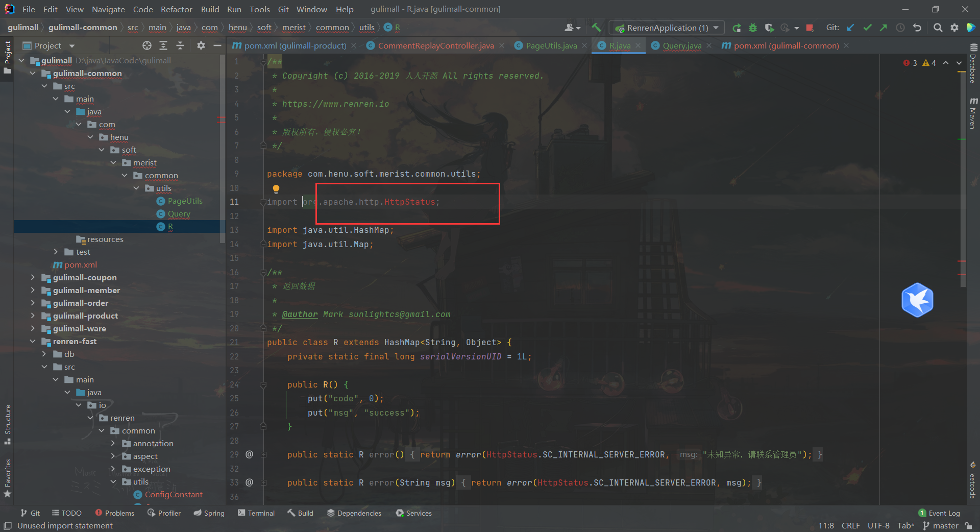Expand the gulimall-member module
The width and height of the screenshot is (980, 532).
(33, 290)
